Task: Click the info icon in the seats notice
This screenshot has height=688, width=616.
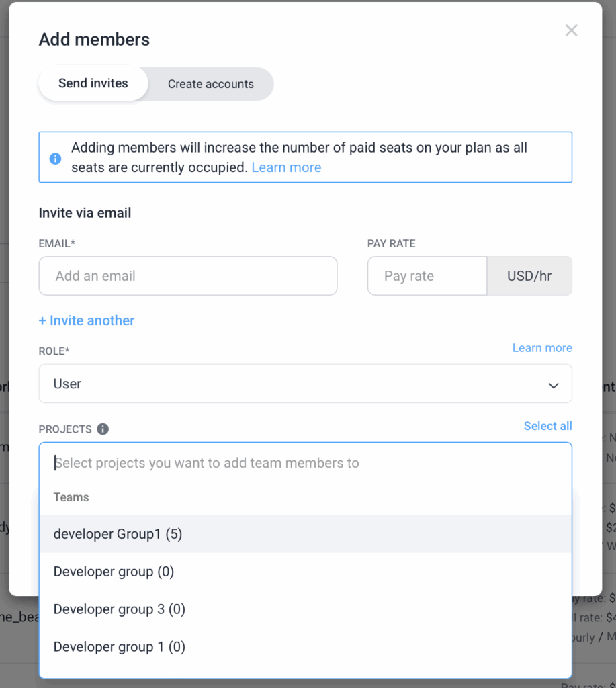Action: pos(56,159)
